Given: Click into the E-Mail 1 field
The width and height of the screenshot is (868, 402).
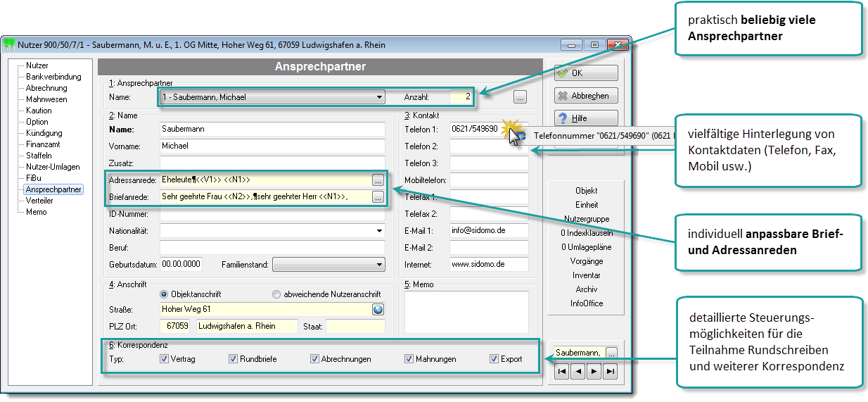Looking at the screenshot, I should 489,230.
